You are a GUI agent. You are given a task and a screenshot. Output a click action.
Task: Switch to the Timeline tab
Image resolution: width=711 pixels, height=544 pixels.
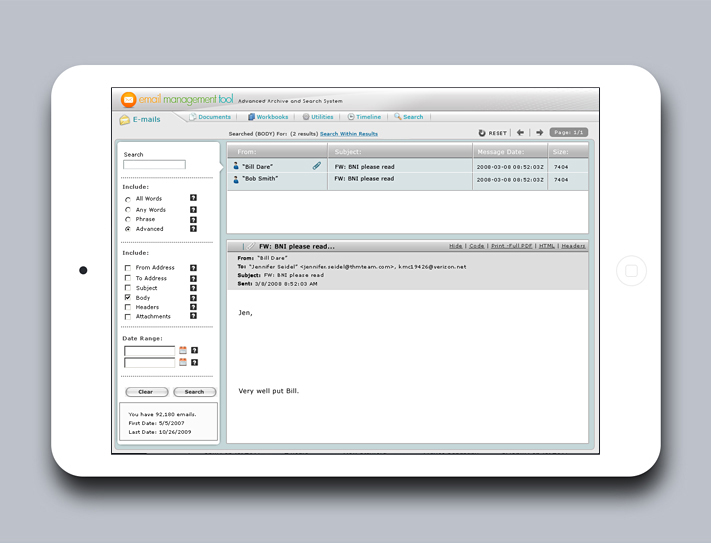(364, 117)
